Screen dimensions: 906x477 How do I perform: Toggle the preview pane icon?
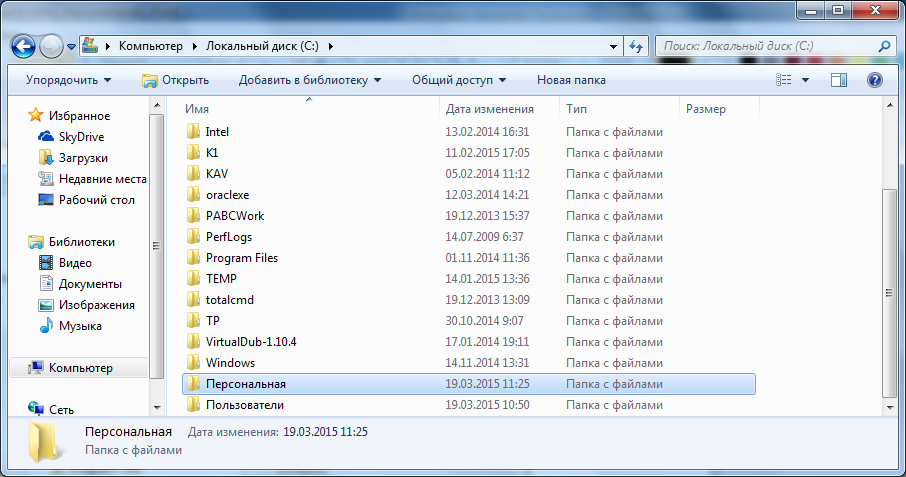(839, 80)
